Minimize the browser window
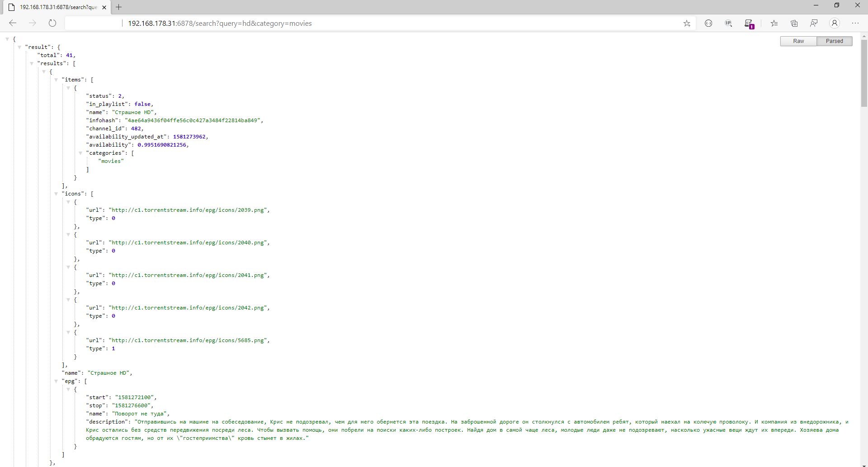868x467 pixels. [816, 5]
